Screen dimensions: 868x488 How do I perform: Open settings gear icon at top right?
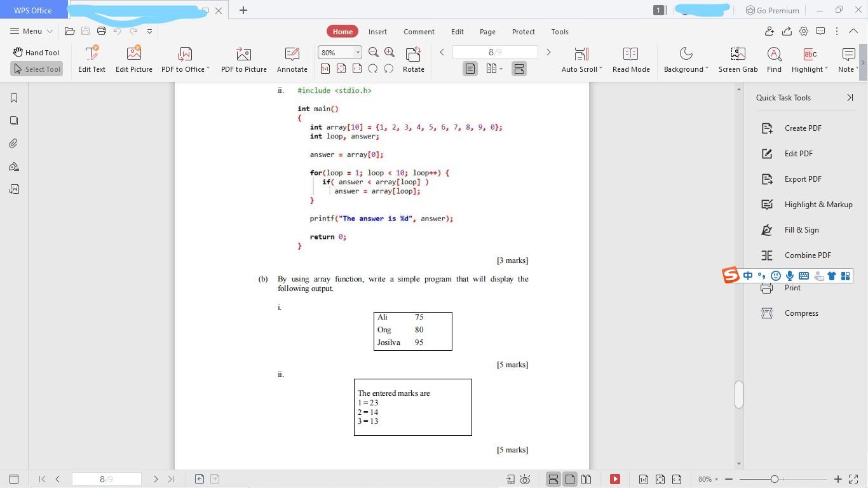(x=804, y=31)
